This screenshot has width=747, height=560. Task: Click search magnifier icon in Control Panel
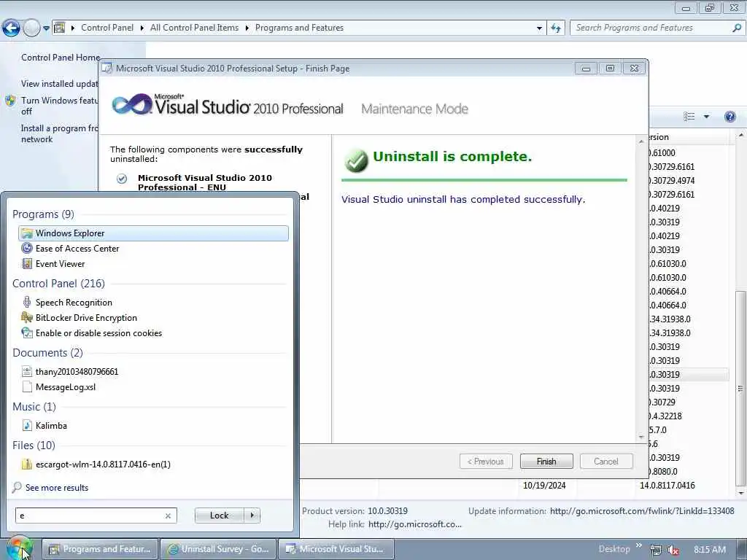pos(737,28)
